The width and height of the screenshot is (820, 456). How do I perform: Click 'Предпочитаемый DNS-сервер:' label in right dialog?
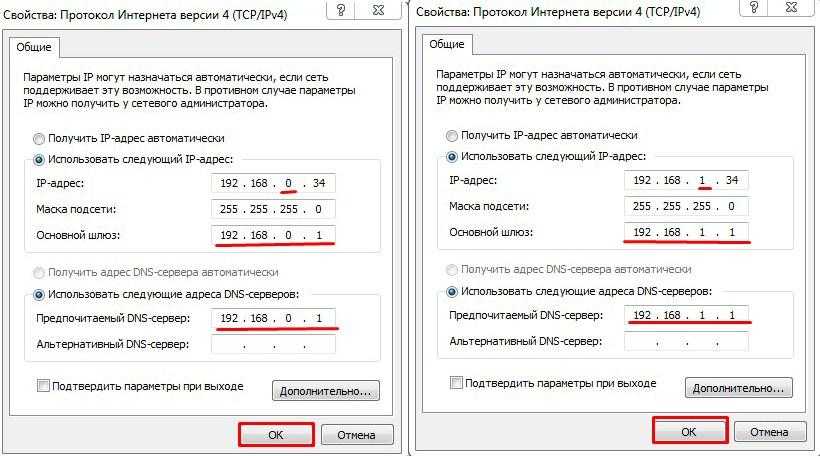point(527,315)
